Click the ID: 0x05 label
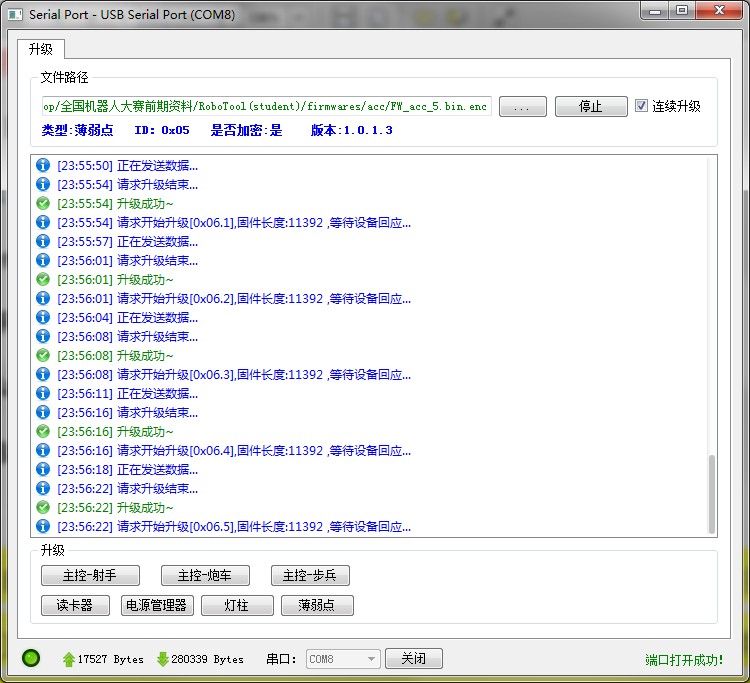 click(x=162, y=130)
